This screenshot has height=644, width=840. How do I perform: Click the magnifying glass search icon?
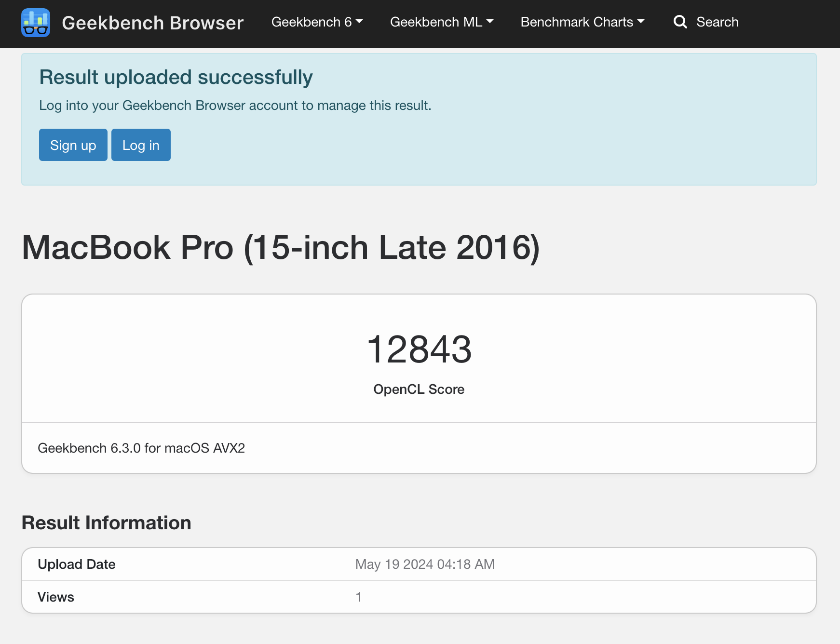point(680,22)
